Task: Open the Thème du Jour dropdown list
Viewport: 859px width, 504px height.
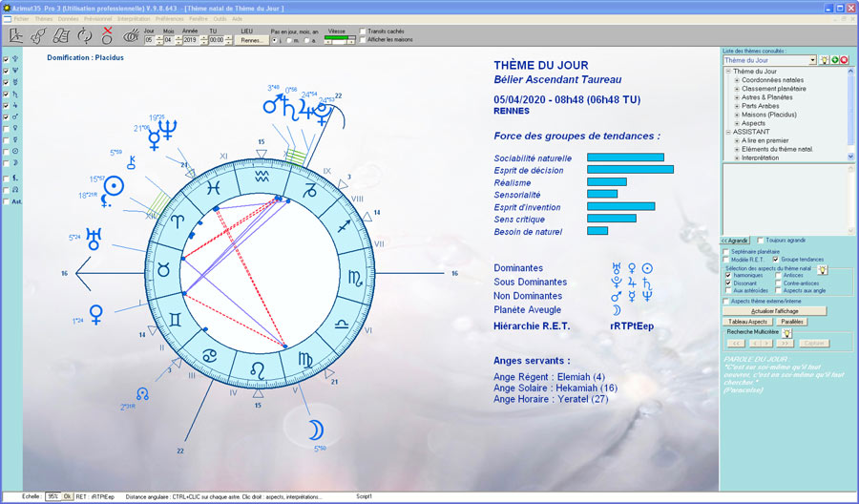Action: (812, 60)
